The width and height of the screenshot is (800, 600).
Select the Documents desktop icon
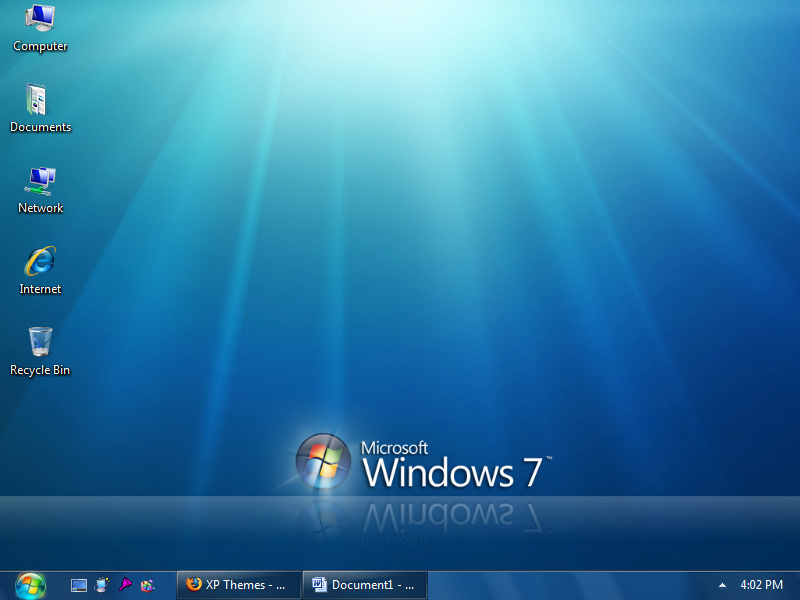40,108
